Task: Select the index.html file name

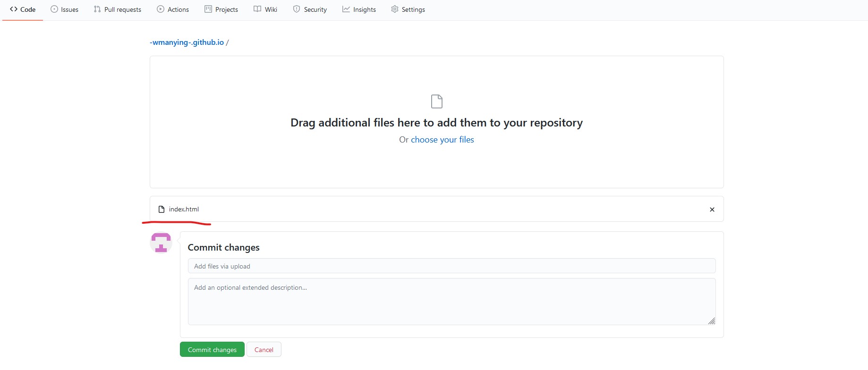Action: coord(184,210)
